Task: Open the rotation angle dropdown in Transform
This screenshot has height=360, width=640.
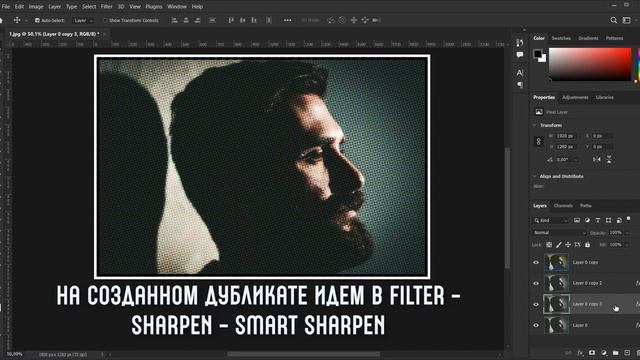Action: (576, 160)
